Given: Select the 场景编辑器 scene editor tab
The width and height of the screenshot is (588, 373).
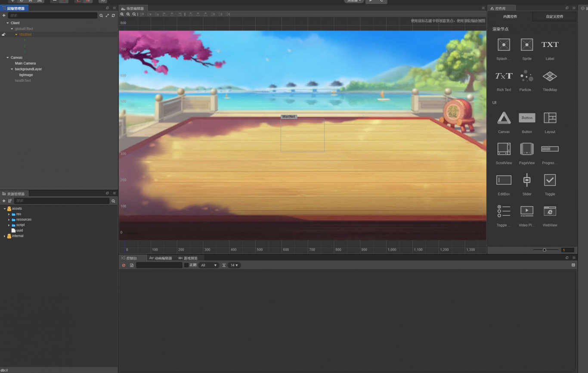Looking at the screenshot, I should [133, 8].
